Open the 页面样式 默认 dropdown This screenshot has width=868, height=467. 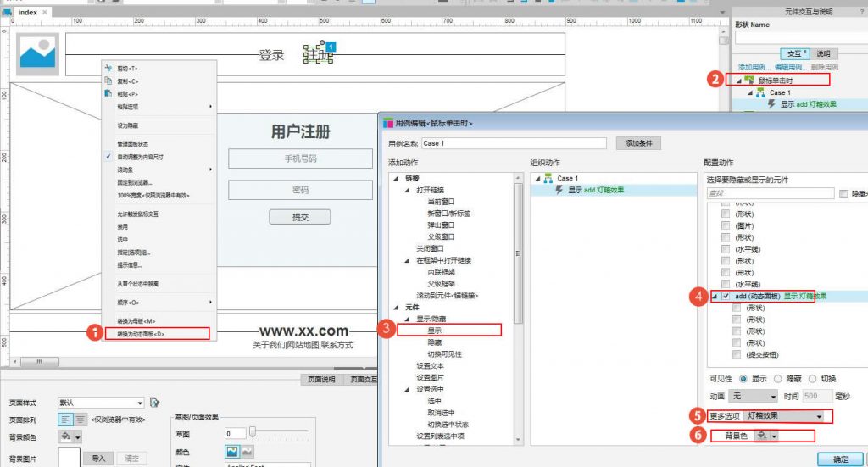102,403
